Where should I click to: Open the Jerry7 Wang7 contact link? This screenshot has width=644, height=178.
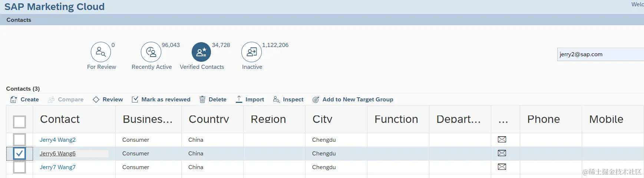(x=57, y=167)
